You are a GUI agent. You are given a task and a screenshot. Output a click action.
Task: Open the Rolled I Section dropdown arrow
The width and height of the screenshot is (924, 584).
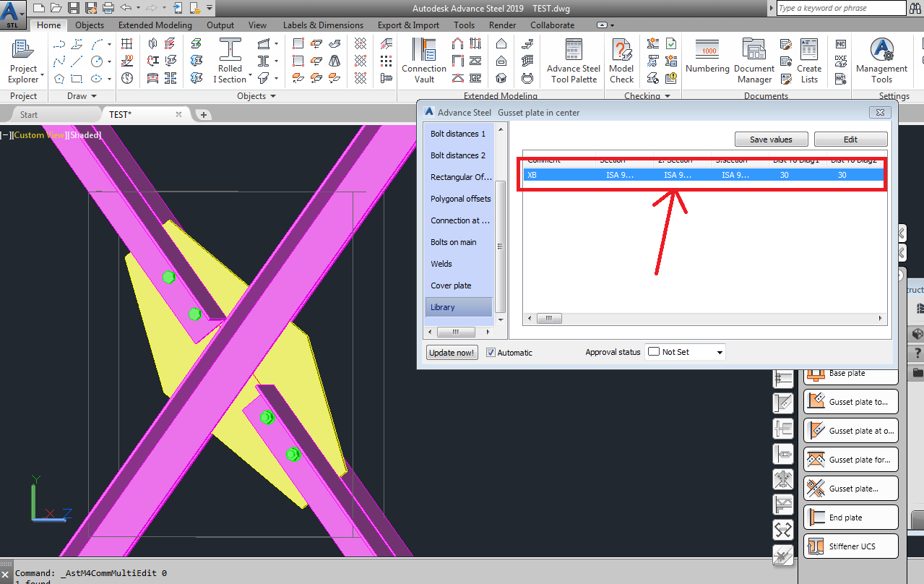click(x=250, y=74)
